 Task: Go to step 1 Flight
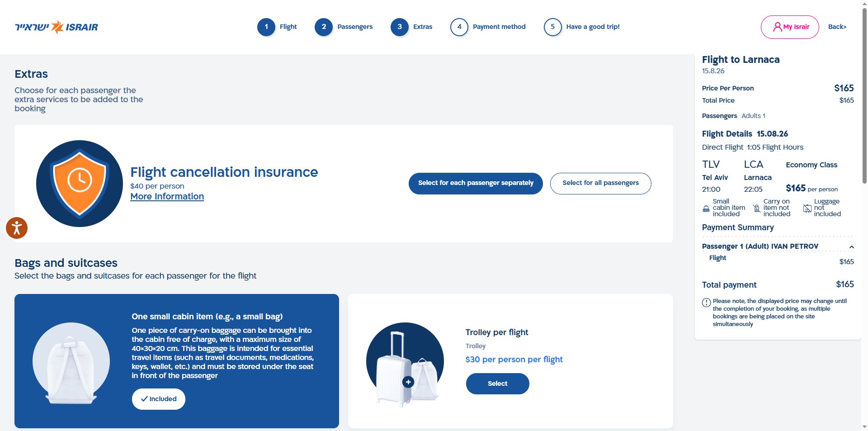click(x=277, y=27)
